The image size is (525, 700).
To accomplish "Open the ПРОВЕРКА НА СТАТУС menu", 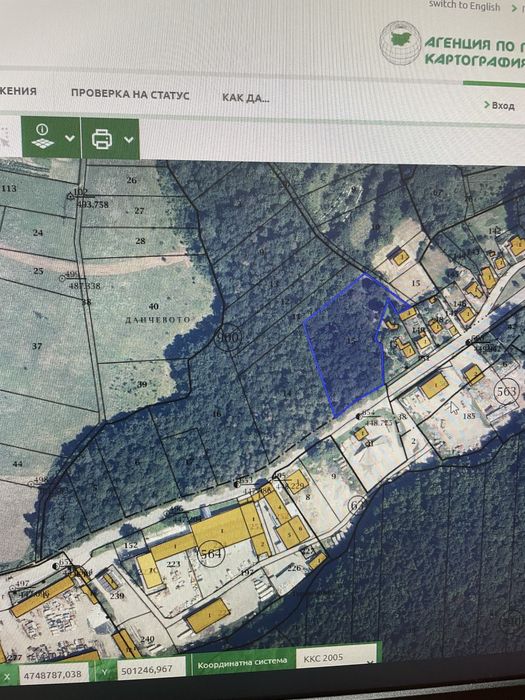I will (x=130, y=94).
